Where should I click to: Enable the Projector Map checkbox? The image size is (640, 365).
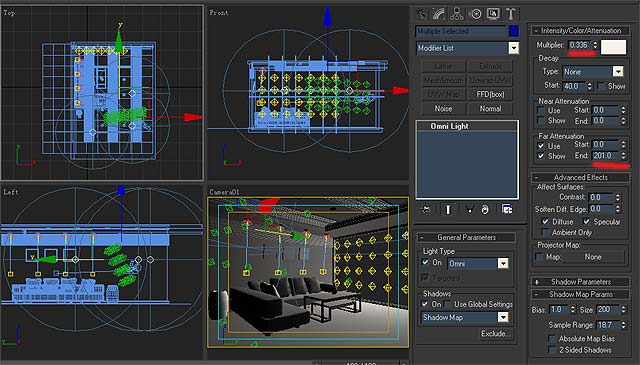point(539,257)
